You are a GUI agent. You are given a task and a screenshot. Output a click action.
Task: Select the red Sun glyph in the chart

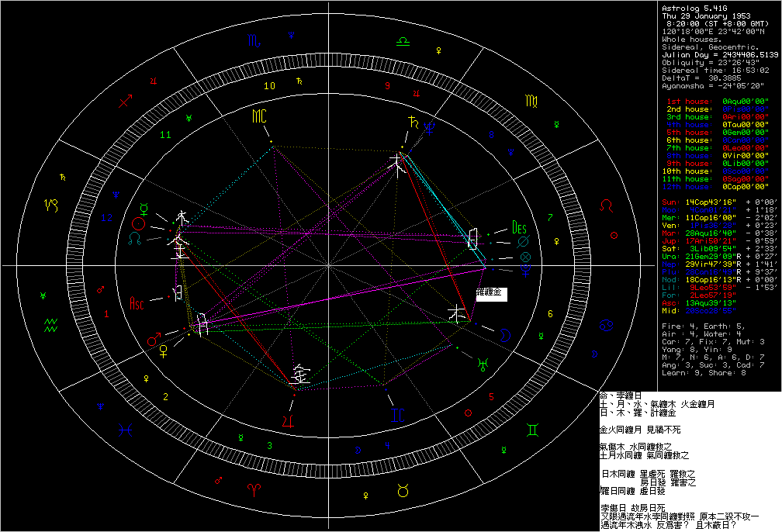138,223
